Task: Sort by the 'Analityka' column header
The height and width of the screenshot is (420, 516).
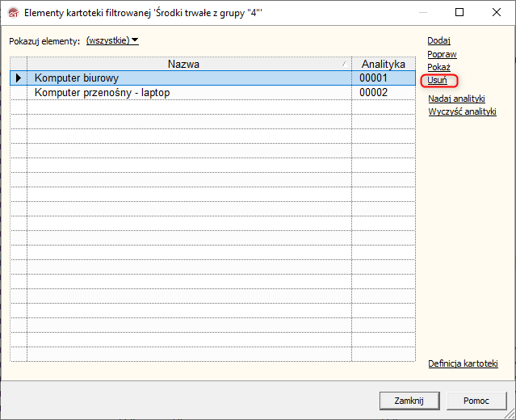Action: pos(384,64)
